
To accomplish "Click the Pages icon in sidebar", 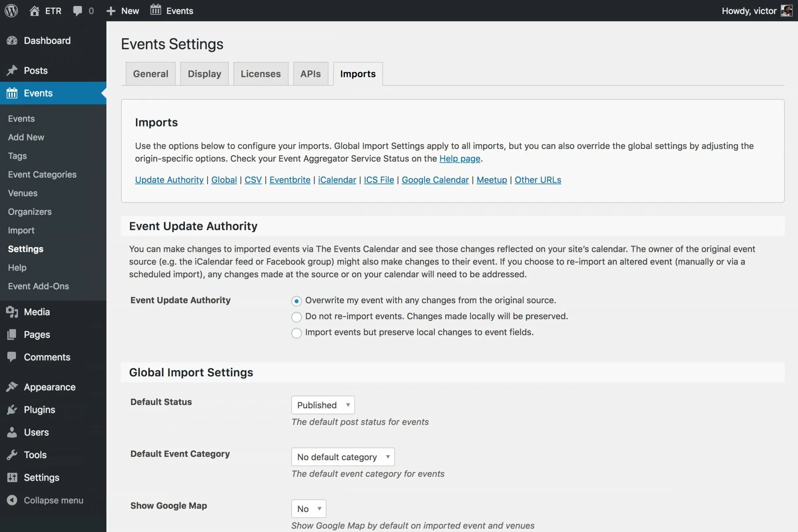I will (12, 334).
